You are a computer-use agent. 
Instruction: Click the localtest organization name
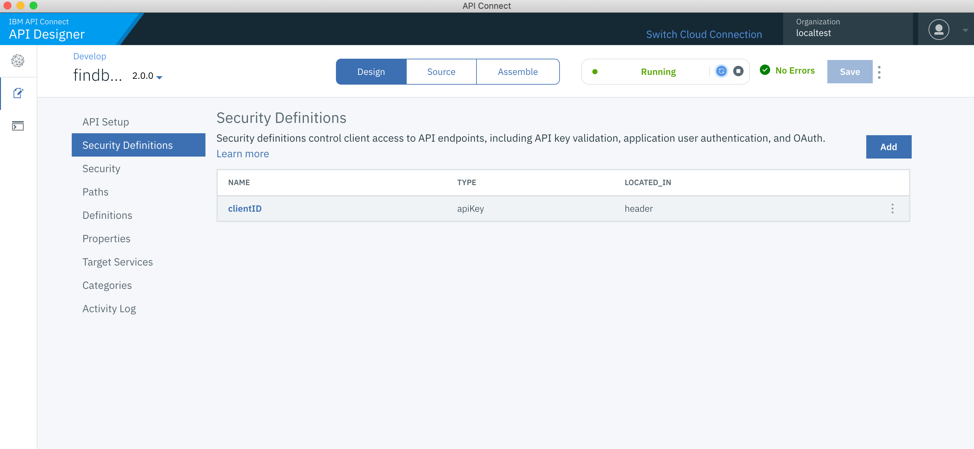click(x=813, y=34)
